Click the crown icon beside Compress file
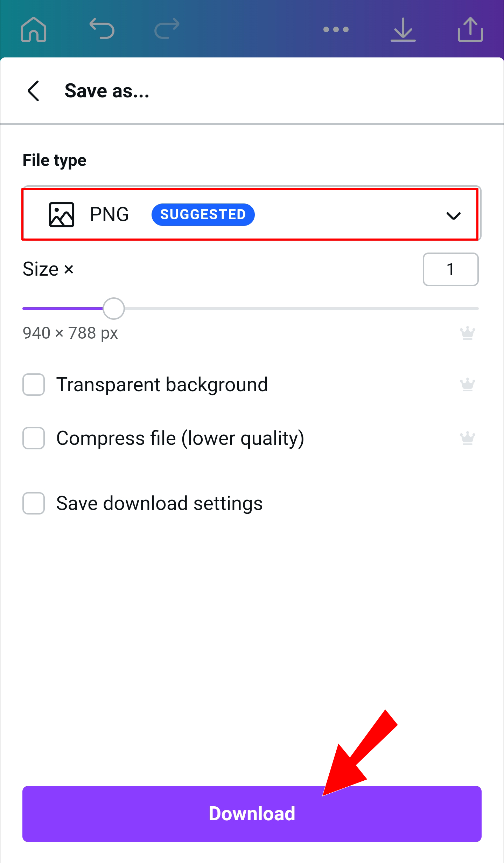Screen dimensions: 504x863 click(468, 438)
